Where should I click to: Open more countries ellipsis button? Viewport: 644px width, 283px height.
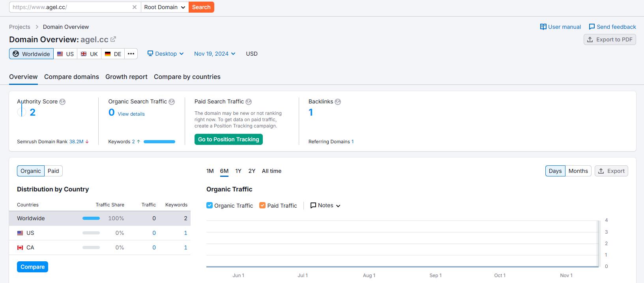click(x=131, y=54)
